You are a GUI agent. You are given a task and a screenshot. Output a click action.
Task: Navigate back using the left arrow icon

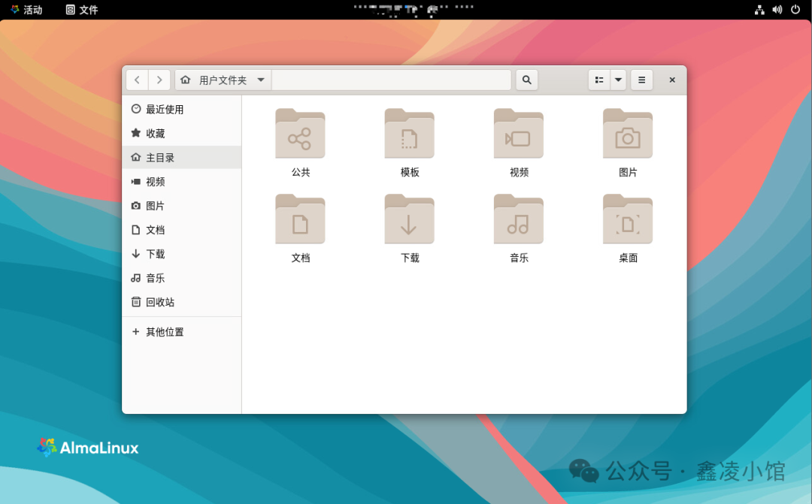[137, 80]
